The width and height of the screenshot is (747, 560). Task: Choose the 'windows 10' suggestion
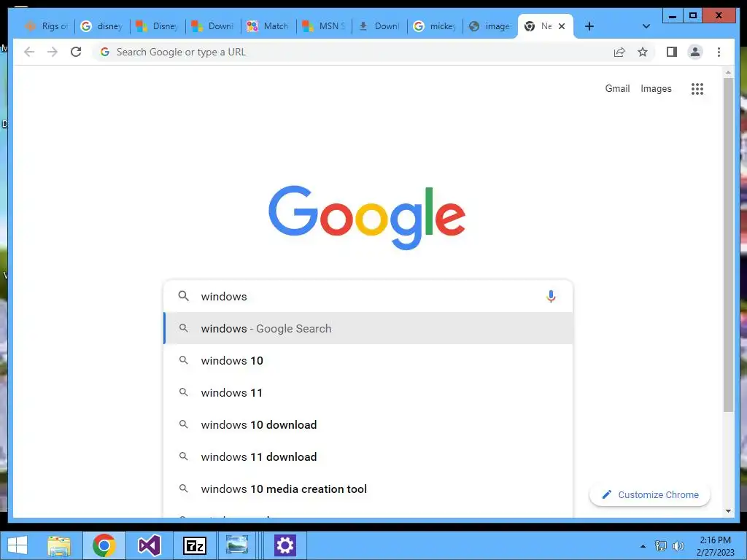pyautogui.click(x=368, y=360)
